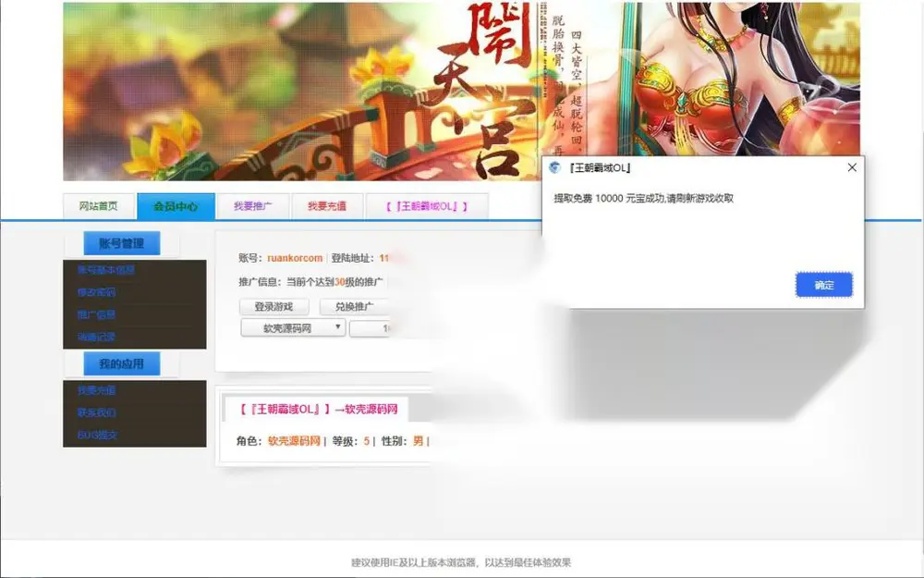The height and width of the screenshot is (578, 924).
Task: Open the 我要推广 tab
Action: click(253, 206)
